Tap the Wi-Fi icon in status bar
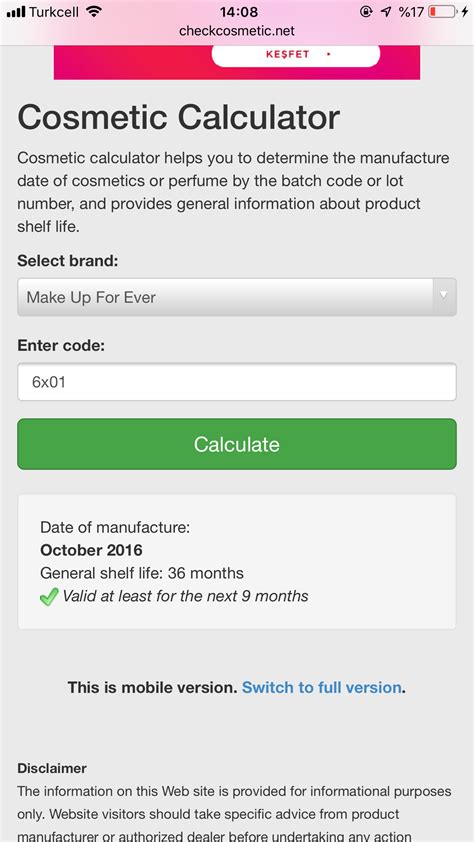 [93, 12]
